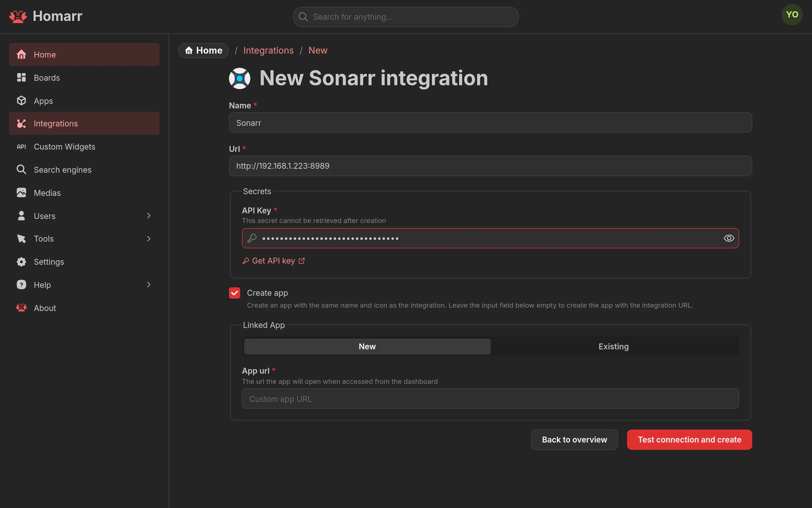The width and height of the screenshot is (812, 508).
Task: Open Search engines from the sidebar
Action: [x=84, y=170]
